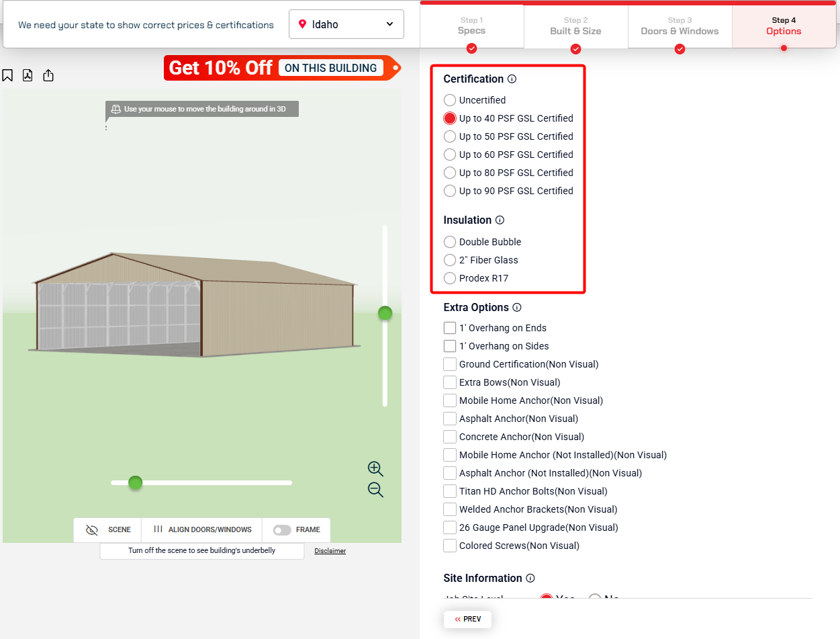Go to Step 4 Options tab

point(784,27)
